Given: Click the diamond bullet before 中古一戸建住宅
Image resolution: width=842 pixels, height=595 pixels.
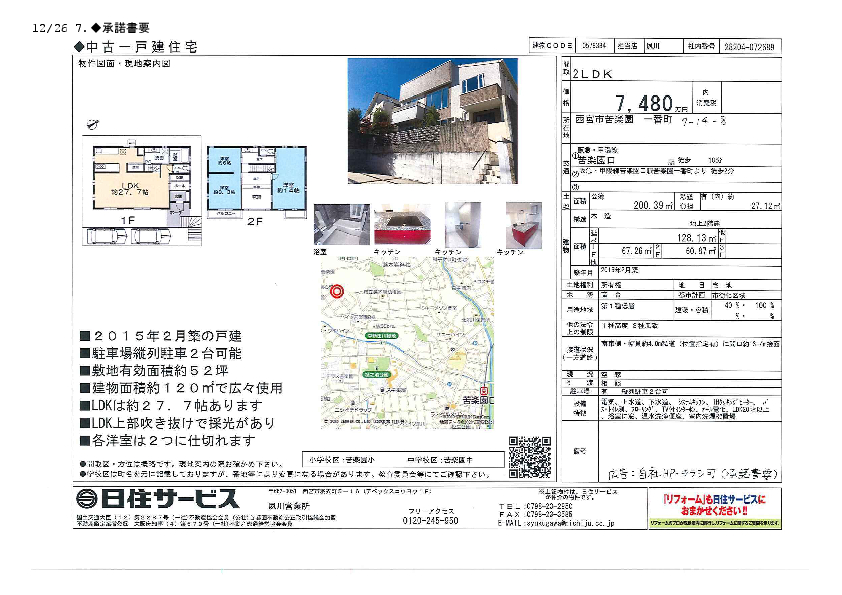Looking at the screenshot, I should pos(80,47).
